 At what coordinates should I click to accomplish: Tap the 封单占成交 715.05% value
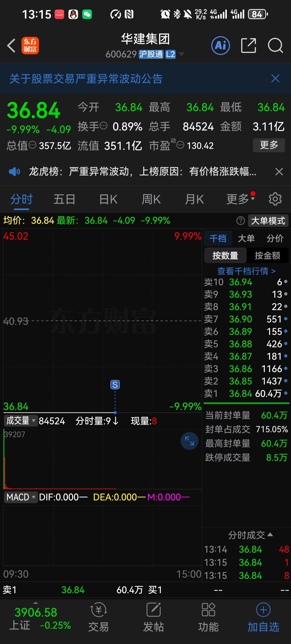(x=272, y=429)
